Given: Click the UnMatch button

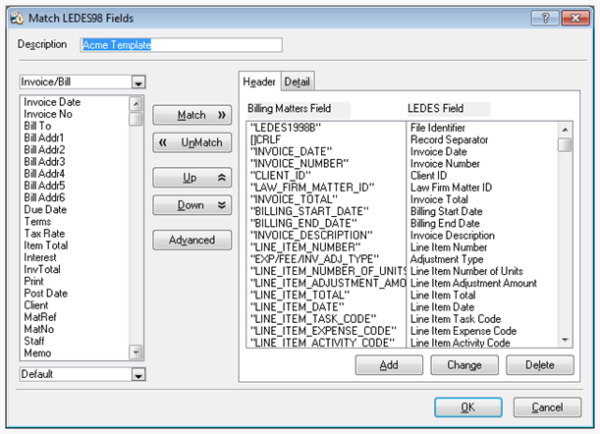Looking at the screenshot, I should pos(192,142).
